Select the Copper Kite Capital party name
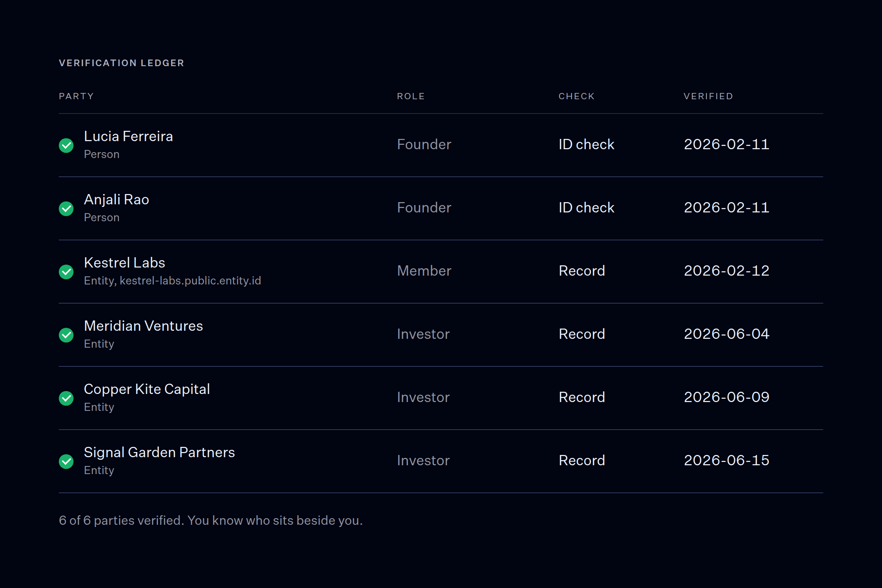This screenshot has width=882, height=588. coord(147,390)
